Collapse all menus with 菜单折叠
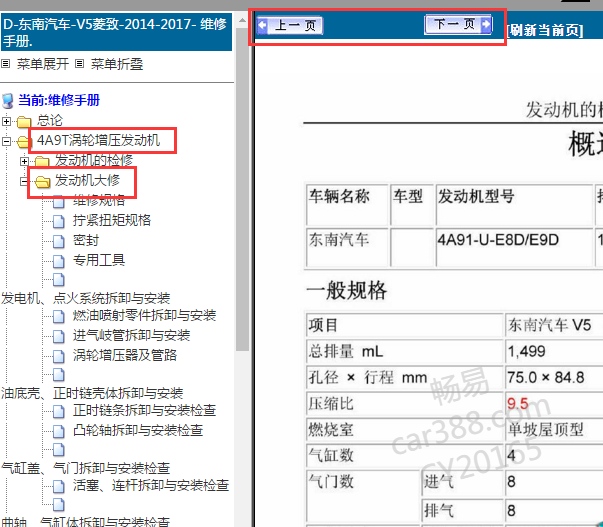Screen dimensions: 603x527 click(x=117, y=64)
